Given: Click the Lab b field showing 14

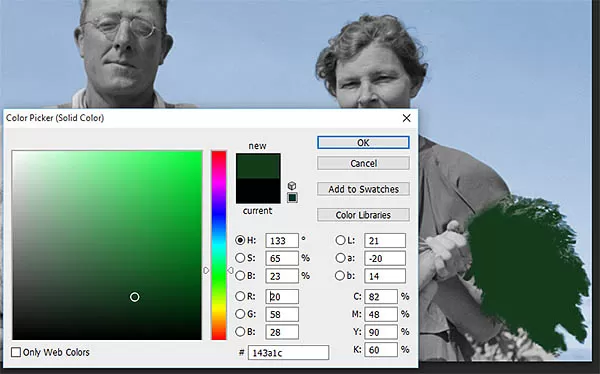Looking at the screenshot, I should (385, 276).
